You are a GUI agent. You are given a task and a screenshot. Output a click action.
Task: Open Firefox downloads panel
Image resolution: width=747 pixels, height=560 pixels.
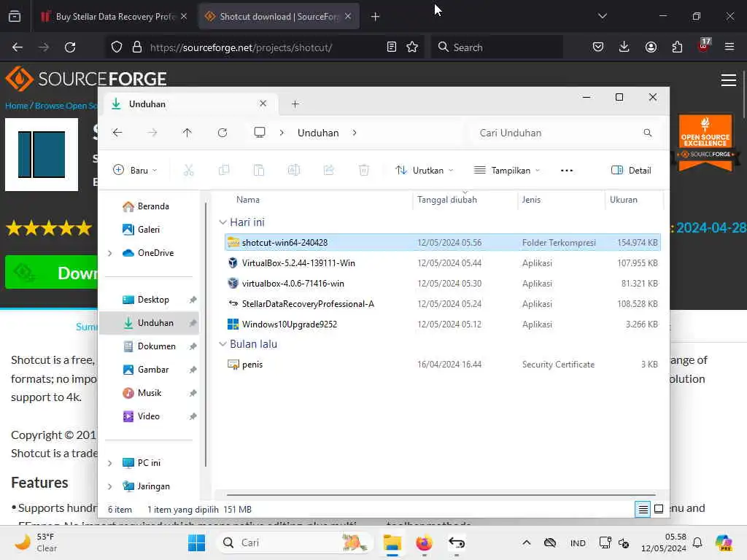point(624,47)
